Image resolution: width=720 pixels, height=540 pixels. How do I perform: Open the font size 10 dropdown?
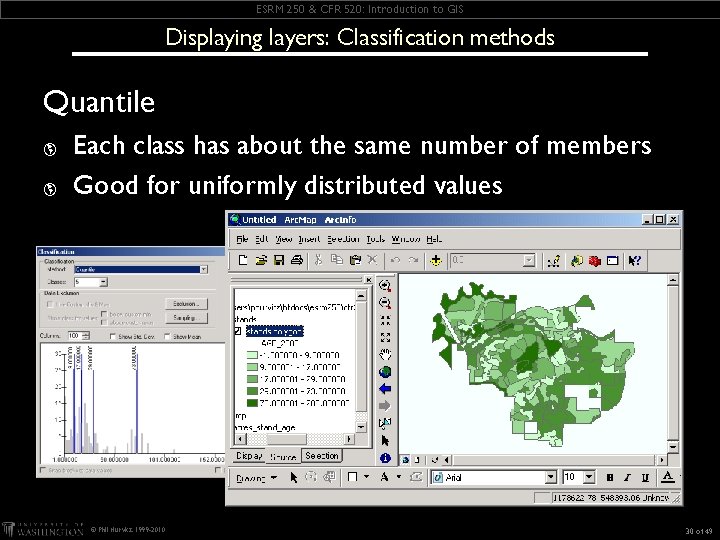[590, 478]
